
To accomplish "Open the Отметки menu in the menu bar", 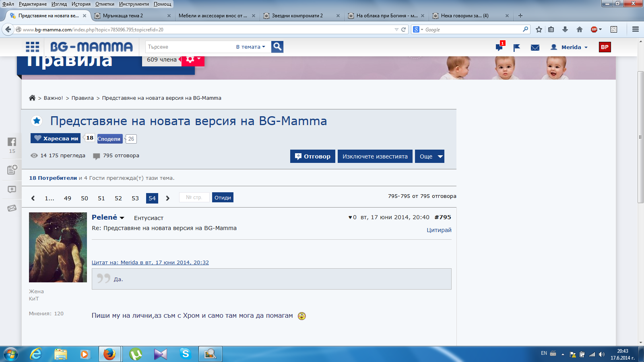I will (x=105, y=4).
